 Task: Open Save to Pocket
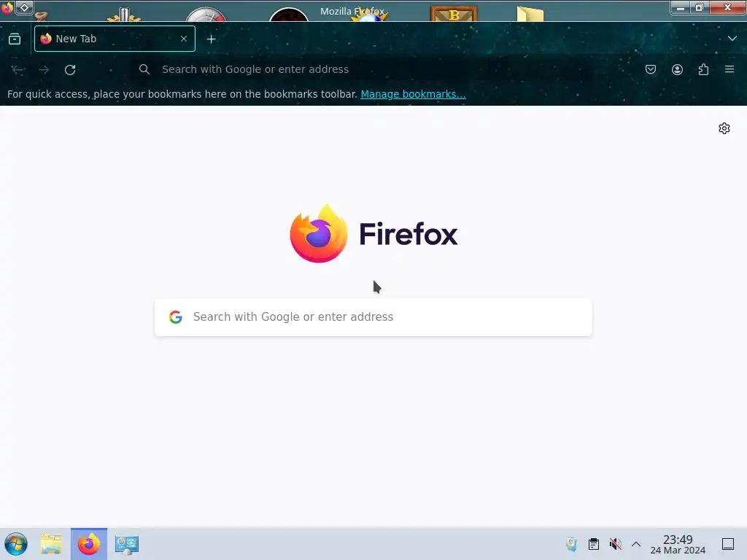click(x=651, y=69)
